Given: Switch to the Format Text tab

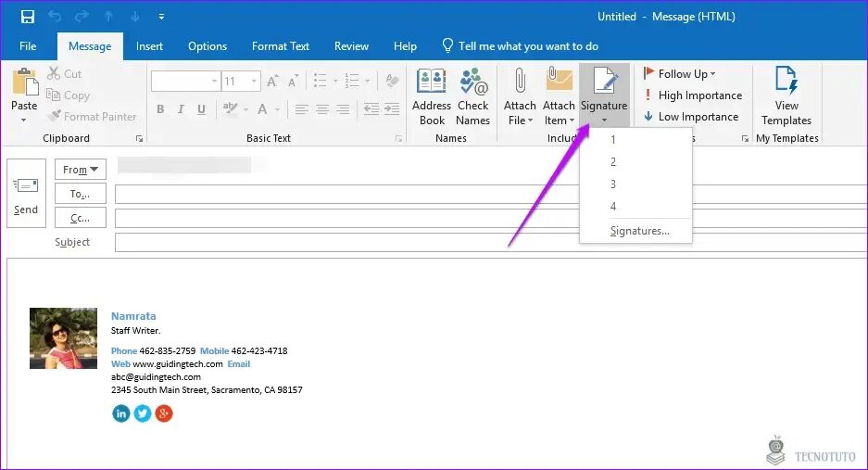Looking at the screenshot, I should click(x=281, y=46).
